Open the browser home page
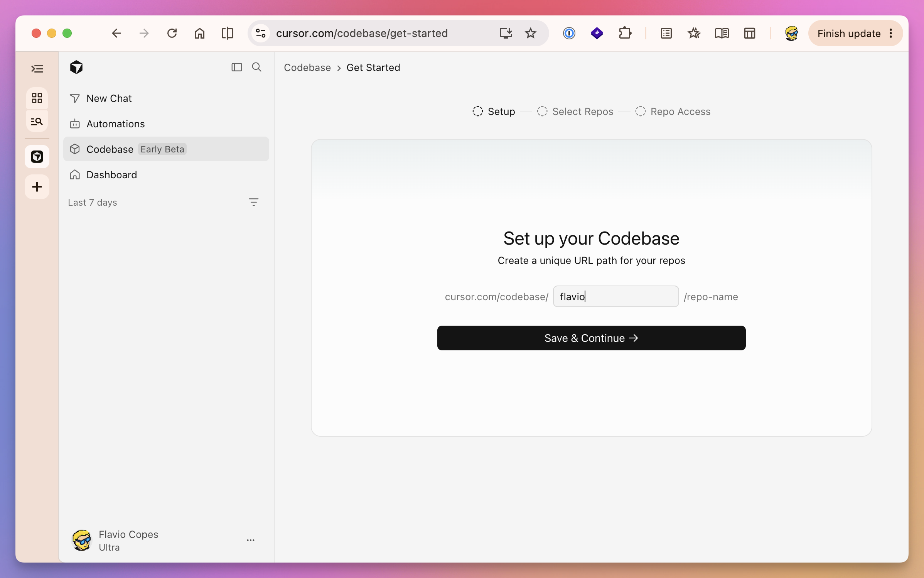The height and width of the screenshot is (578, 924). pyautogui.click(x=199, y=33)
